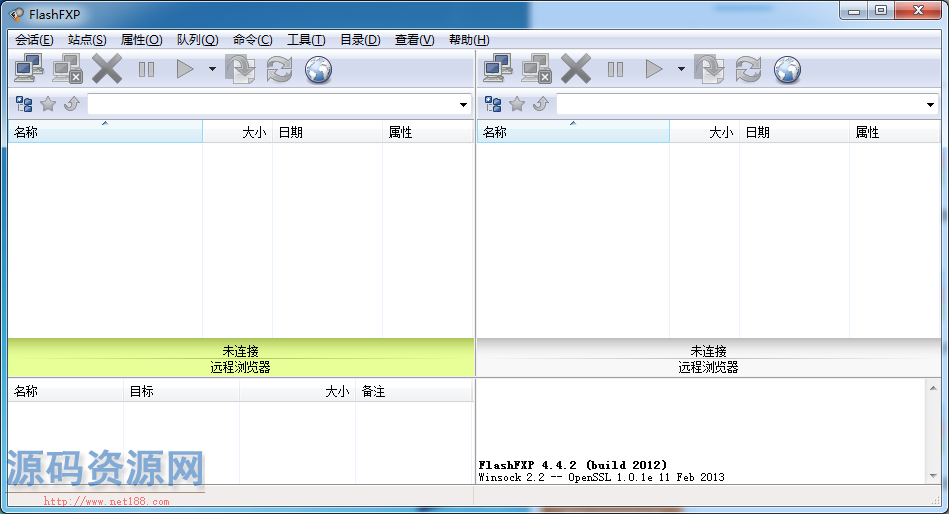Open left play button dropdown arrow
The width and height of the screenshot is (949, 514).
[212, 69]
